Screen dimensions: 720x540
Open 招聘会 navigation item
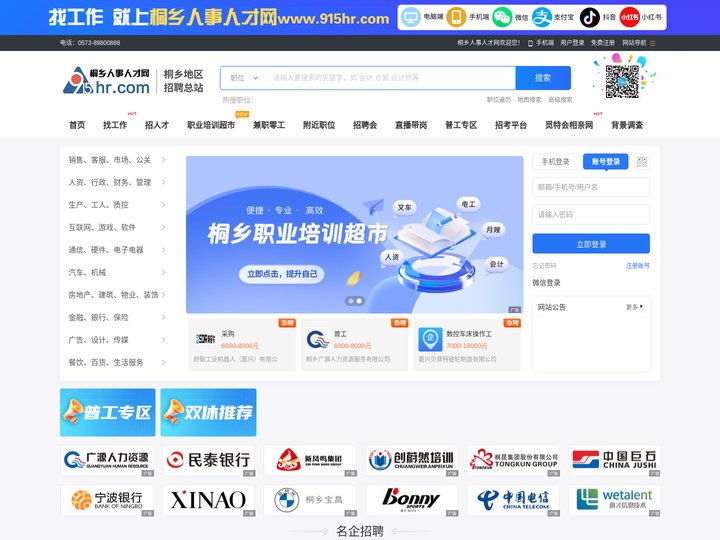coord(365,125)
